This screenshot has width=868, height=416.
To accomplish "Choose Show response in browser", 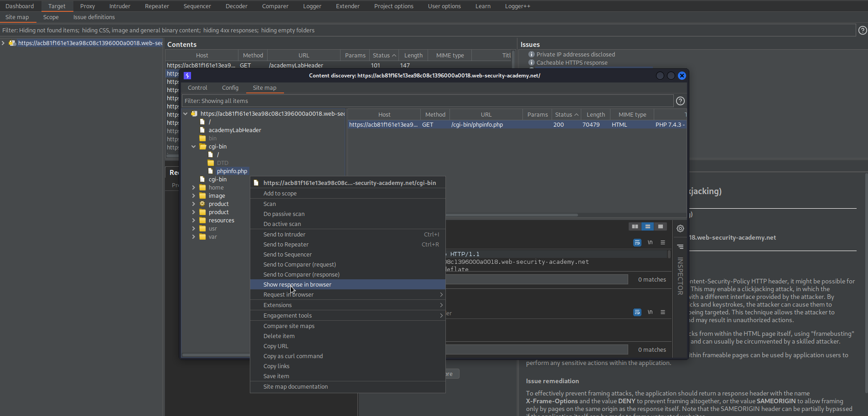I will [x=348, y=285].
